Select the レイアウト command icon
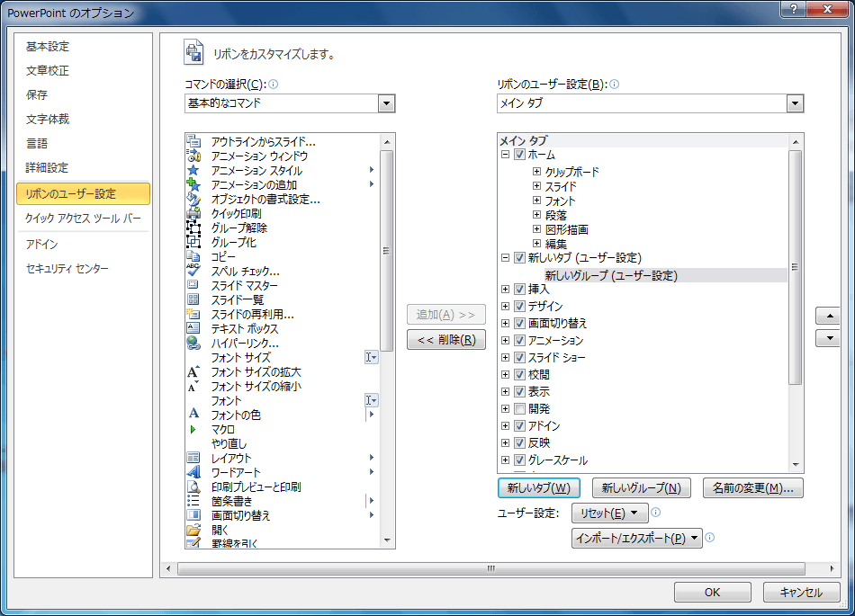The width and height of the screenshot is (855, 616). (193, 458)
